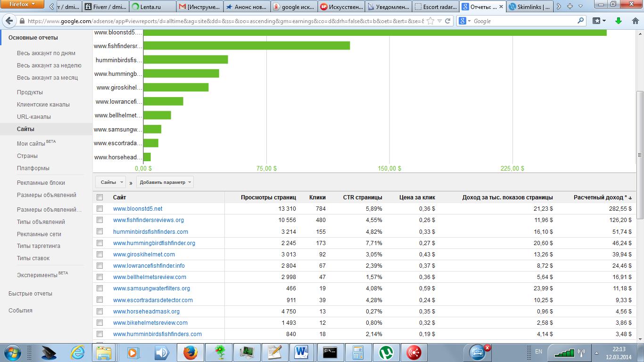The height and width of the screenshot is (362, 644).
Task: Open the Продукты report
Action: 30,92
